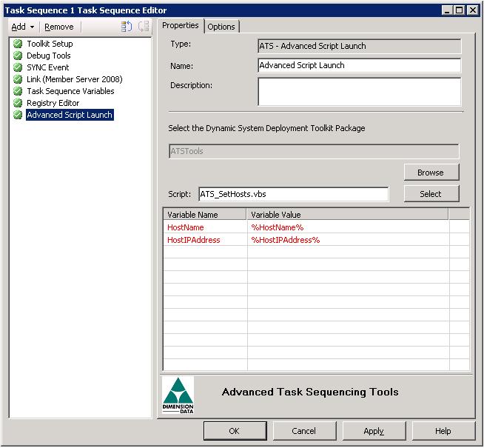
Task: Open the Add dropdown menu
Action: point(22,27)
